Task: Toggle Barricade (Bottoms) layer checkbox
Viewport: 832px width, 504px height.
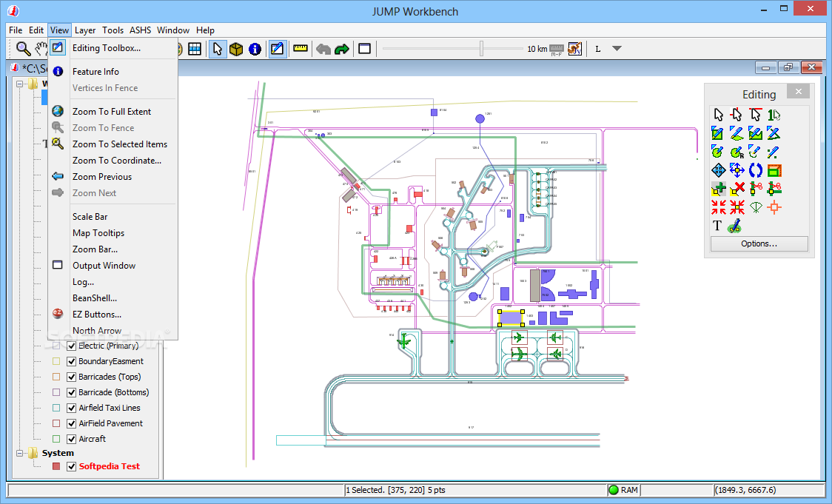Action: [x=72, y=392]
